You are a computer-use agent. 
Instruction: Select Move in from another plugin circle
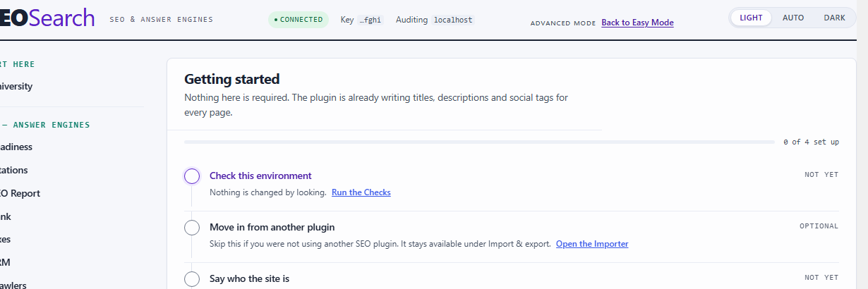[192, 228]
